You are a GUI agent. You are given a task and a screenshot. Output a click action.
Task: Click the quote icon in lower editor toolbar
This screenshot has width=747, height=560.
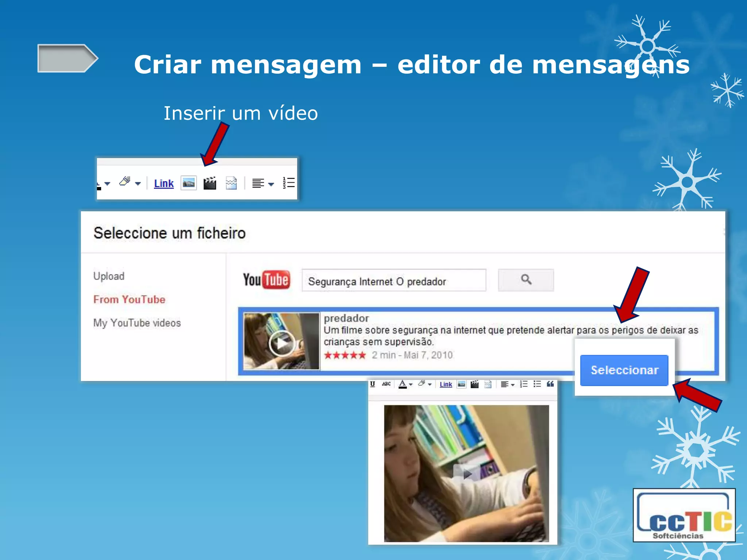coord(550,384)
